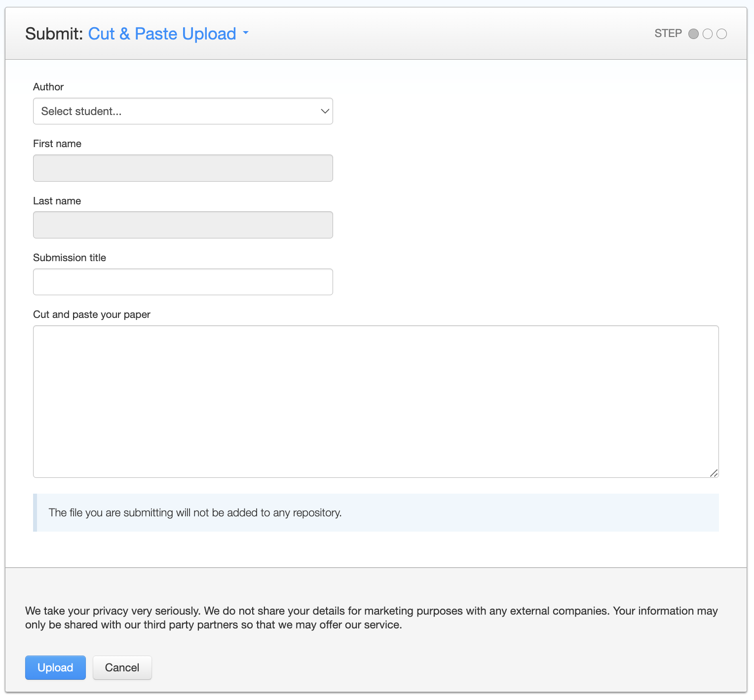Click the 'Cut and paste your paper' label
Screen dimensions: 754x700
click(92, 314)
